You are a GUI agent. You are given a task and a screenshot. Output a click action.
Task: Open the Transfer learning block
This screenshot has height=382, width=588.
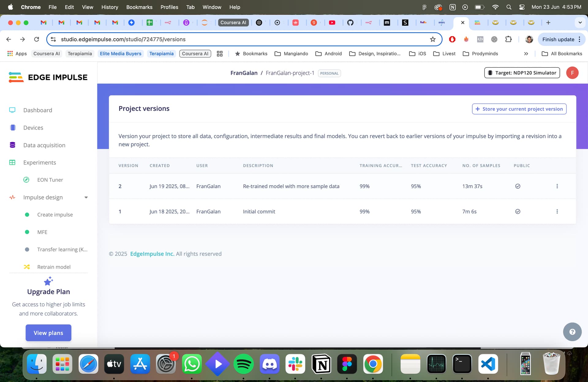(62, 249)
